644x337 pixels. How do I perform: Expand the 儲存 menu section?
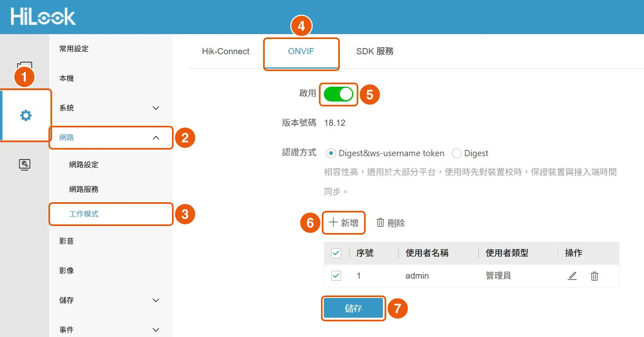[x=110, y=300]
